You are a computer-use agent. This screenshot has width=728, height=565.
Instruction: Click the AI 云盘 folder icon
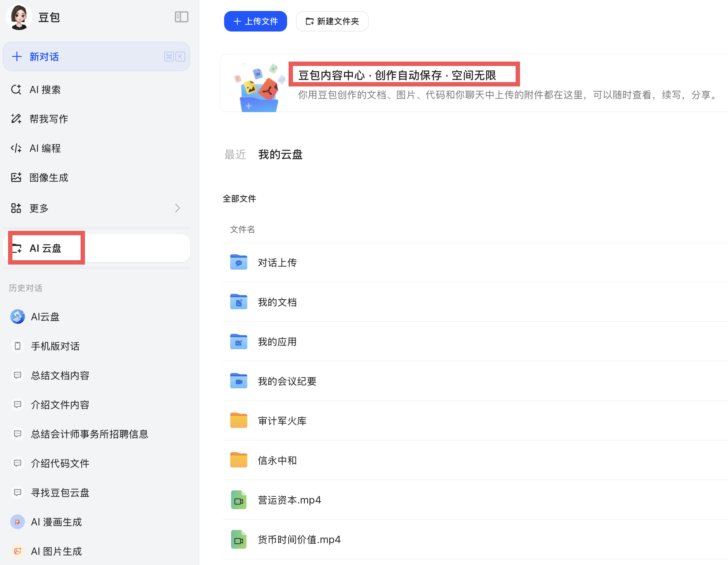pos(17,248)
